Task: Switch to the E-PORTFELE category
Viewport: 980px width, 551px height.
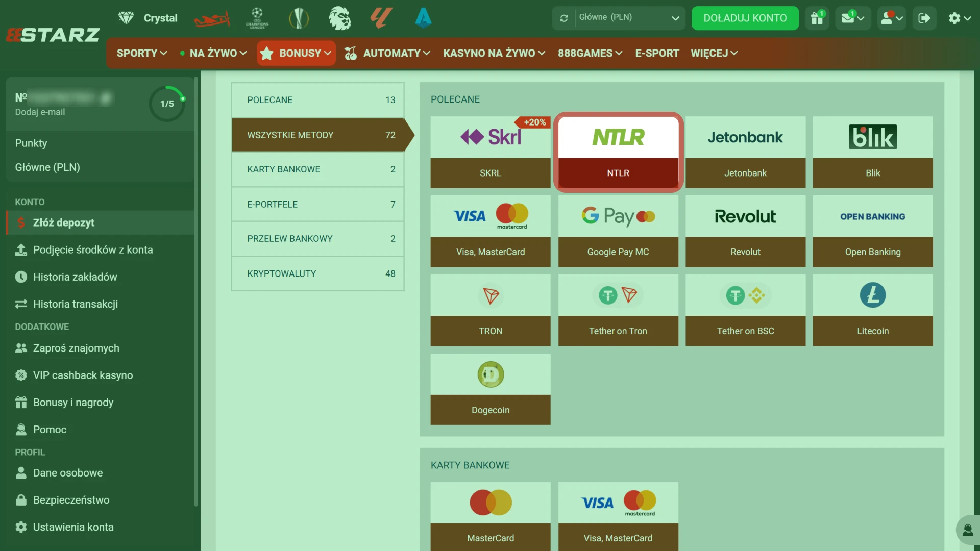Action: [x=317, y=205]
